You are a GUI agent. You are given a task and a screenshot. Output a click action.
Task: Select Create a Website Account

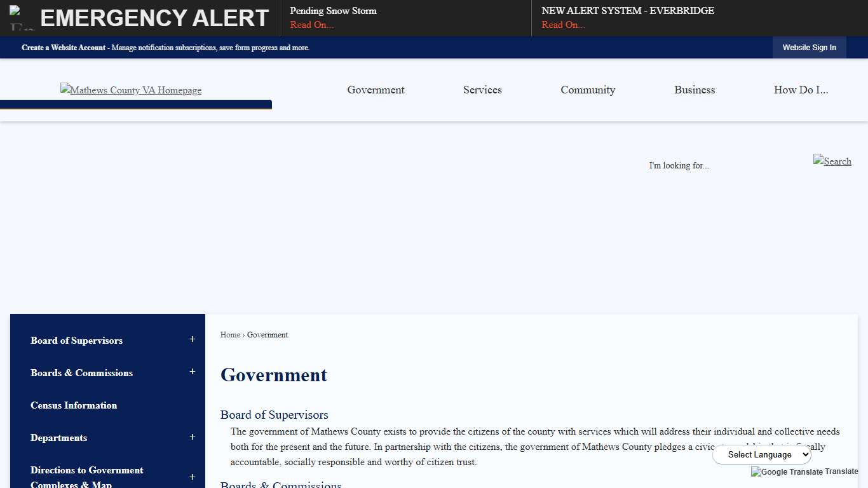click(64, 48)
